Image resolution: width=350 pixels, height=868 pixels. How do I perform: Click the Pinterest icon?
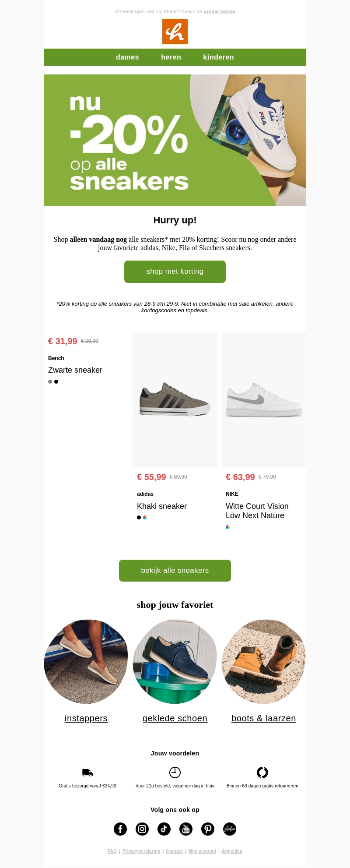tap(208, 829)
